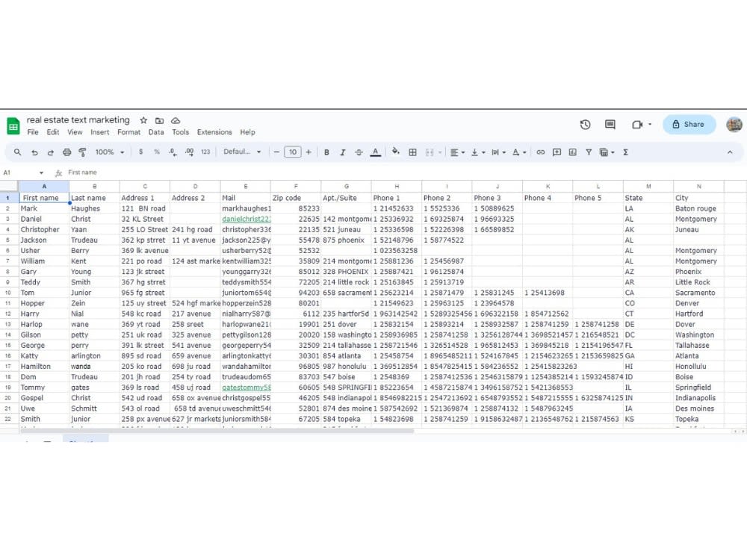Undo the last action
Screen dimensions: 747x560
point(34,152)
